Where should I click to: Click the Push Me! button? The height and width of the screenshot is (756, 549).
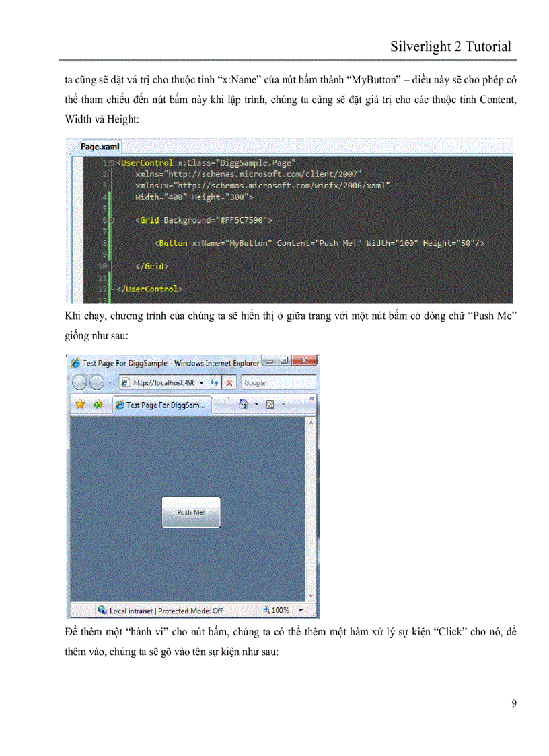click(x=191, y=512)
